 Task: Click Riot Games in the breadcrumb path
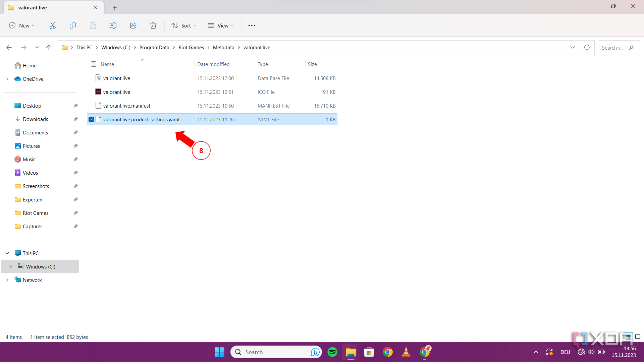(x=191, y=48)
